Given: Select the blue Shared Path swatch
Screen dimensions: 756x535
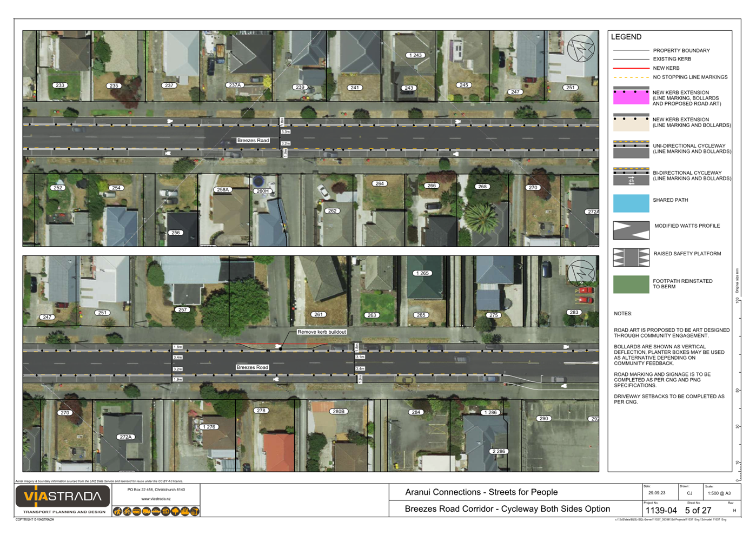Looking at the screenshot, I should coord(631,203).
